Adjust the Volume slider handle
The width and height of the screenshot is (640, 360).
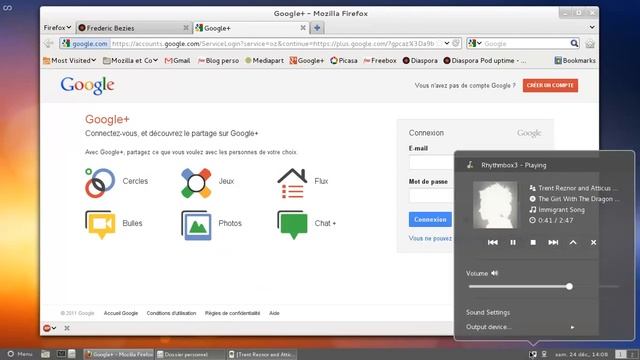569,287
